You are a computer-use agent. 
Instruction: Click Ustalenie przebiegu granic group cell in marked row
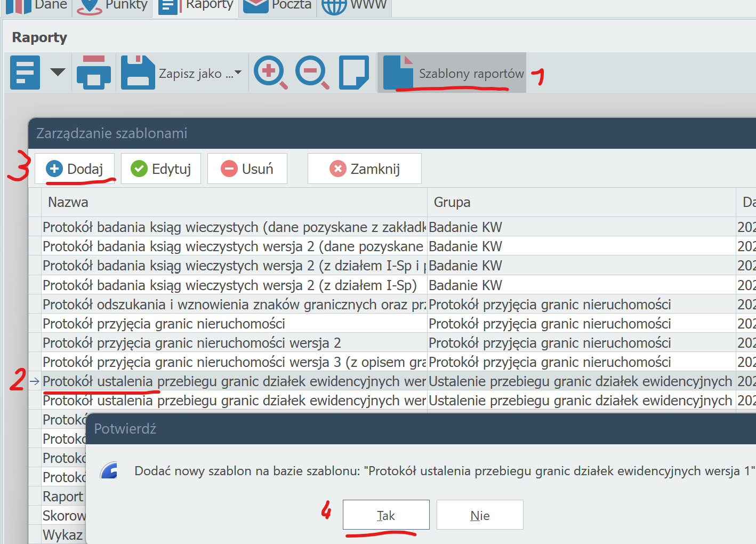582,381
